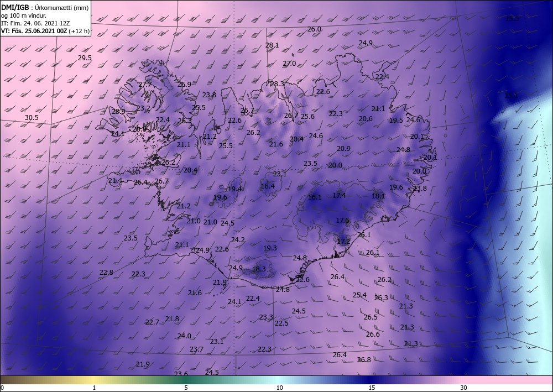Click the 18.1 map value
The image size is (553, 392).
coord(378,196)
